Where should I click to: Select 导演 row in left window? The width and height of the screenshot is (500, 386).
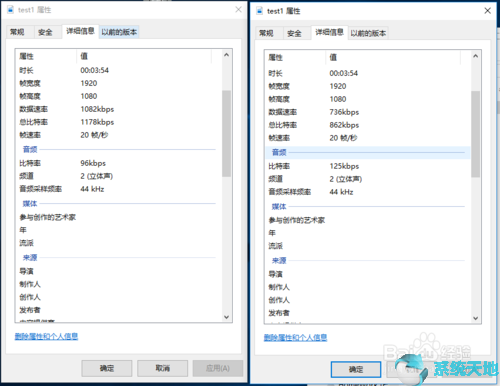tap(118, 271)
